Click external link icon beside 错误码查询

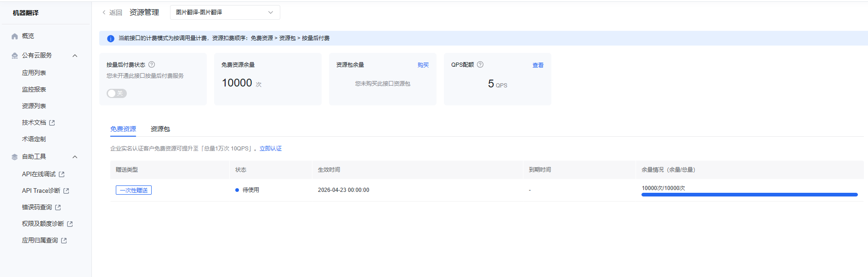[x=58, y=208]
